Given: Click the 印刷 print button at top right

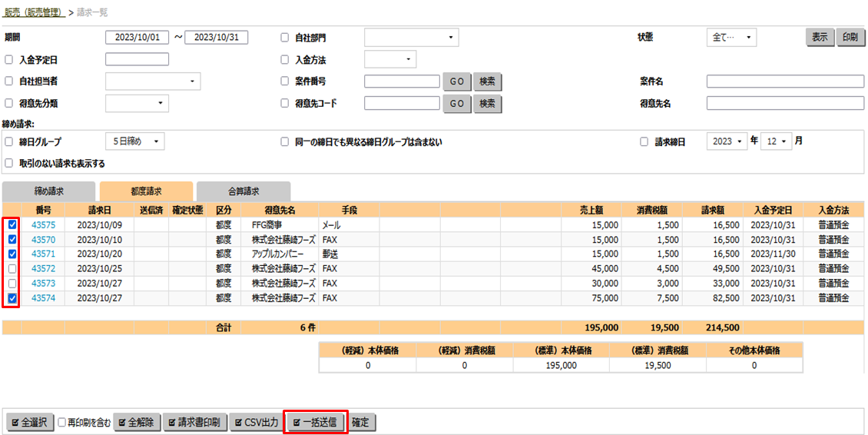Looking at the screenshot, I should pyautogui.click(x=850, y=37).
